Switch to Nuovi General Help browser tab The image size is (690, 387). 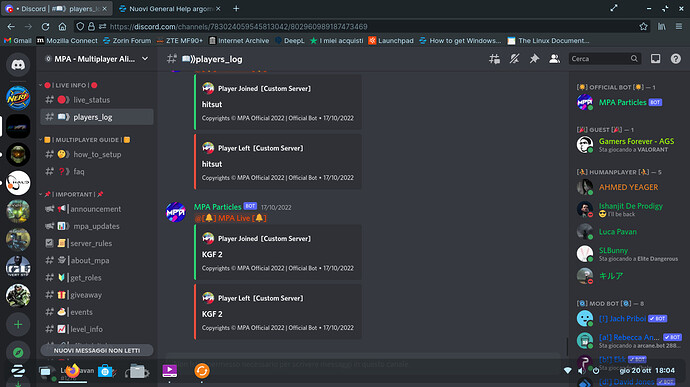tap(169, 8)
